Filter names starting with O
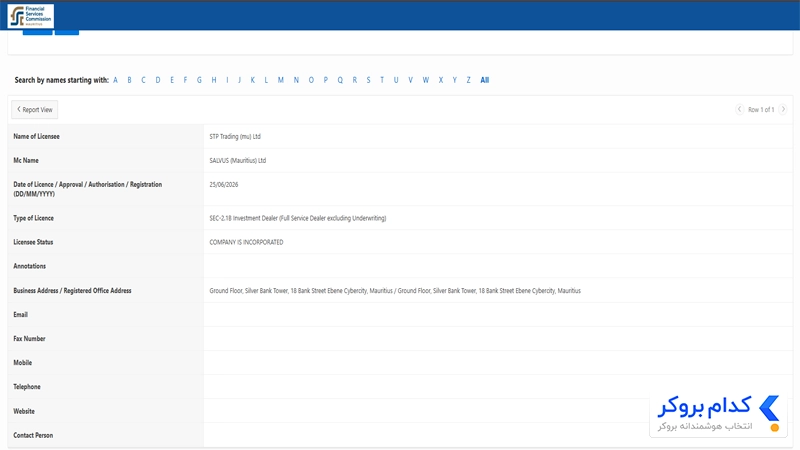Viewport: 800px width, 450px height. 311,80
